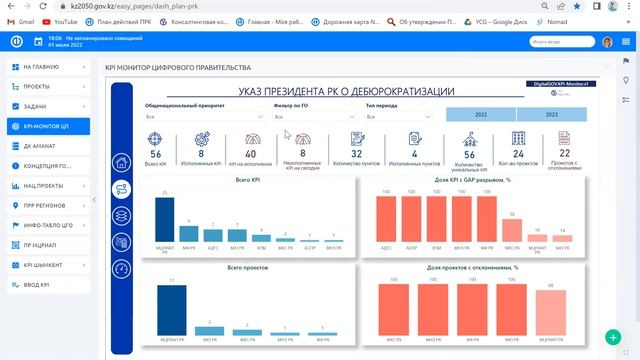Screen dimensions: 640x360
Task: Go back to the previous browser page
Action: [11, 6]
